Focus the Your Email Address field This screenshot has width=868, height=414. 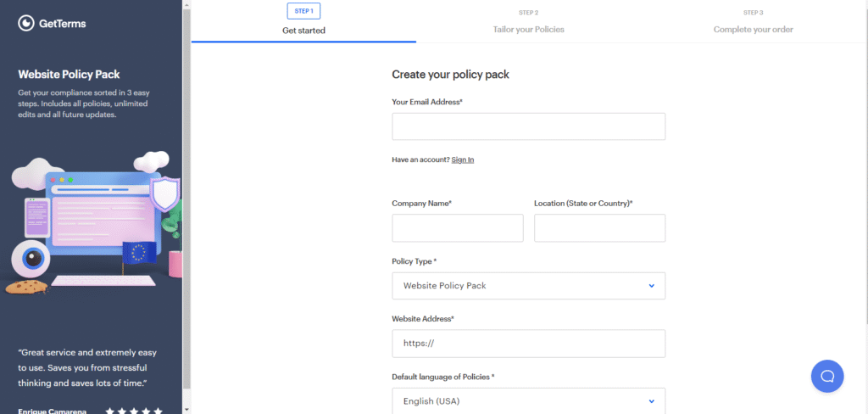click(x=528, y=126)
